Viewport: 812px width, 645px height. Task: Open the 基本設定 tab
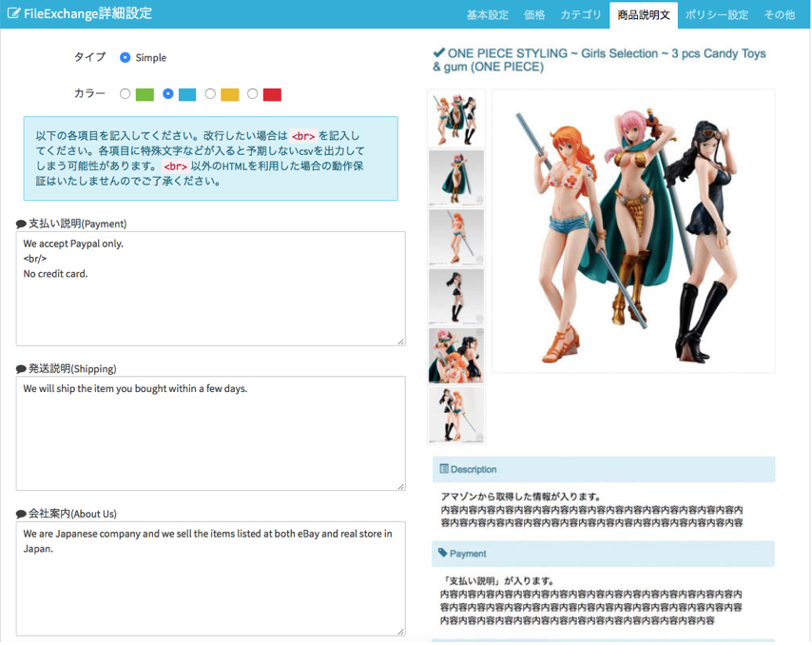coord(487,15)
